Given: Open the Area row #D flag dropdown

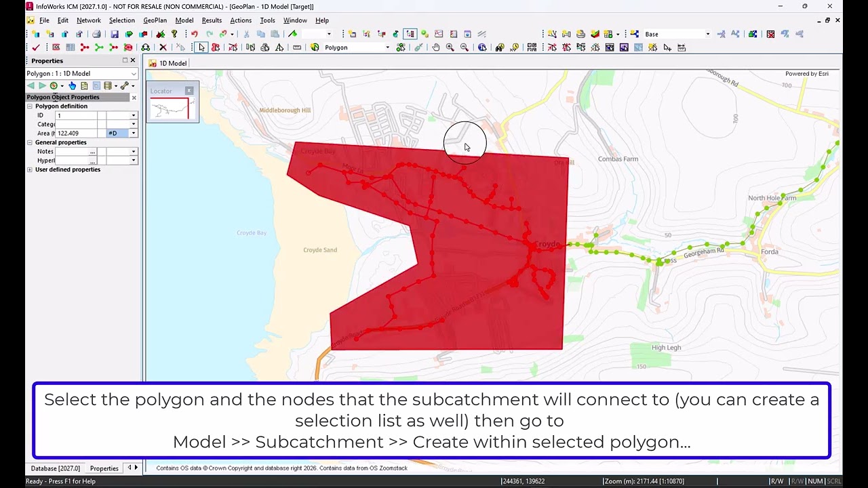Looking at the screenshot, I should [x=134, y=134].
